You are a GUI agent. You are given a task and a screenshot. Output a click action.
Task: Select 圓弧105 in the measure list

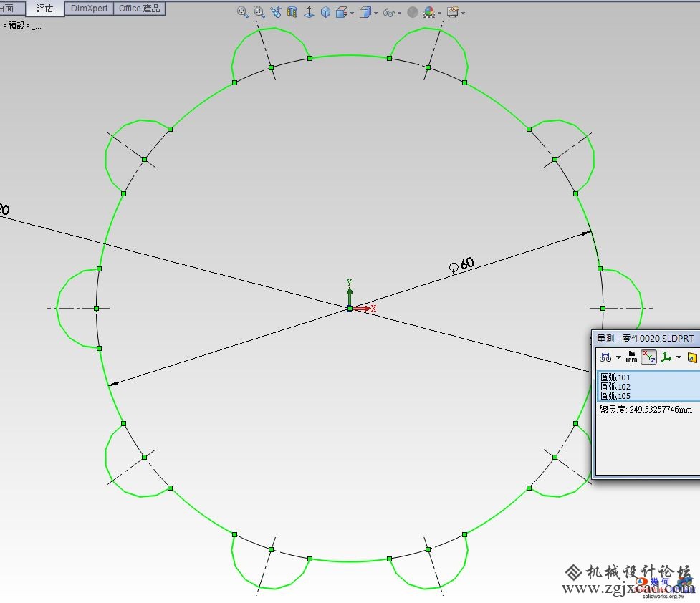(x=615, y=396)
